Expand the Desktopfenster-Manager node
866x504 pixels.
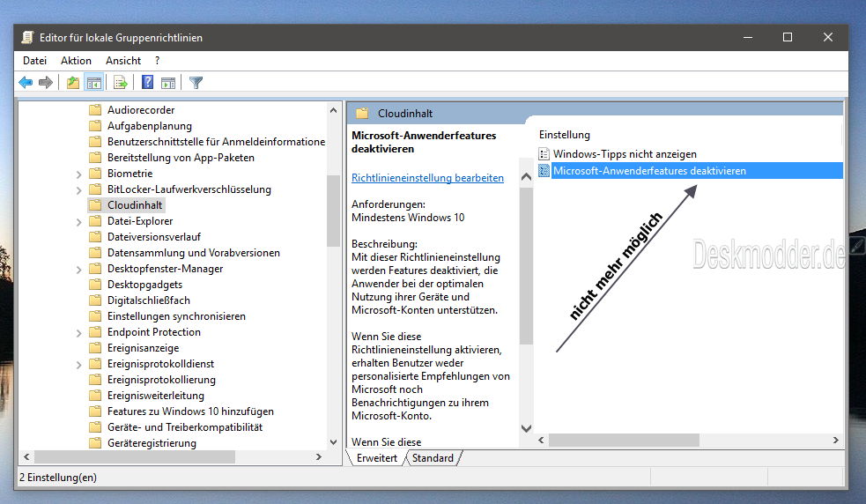point(79,269)
